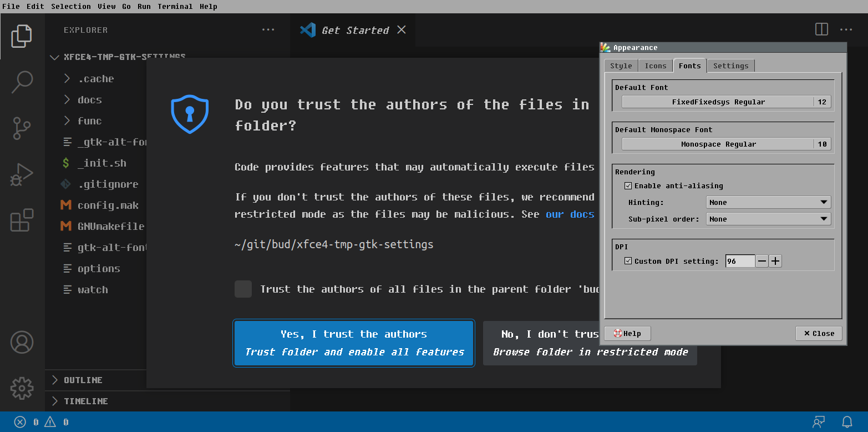Image resolution: width=868 pixels, height=432 pixels.
Task: Click the makefile icon of GNUmakefile
Action: click(66, 226)
